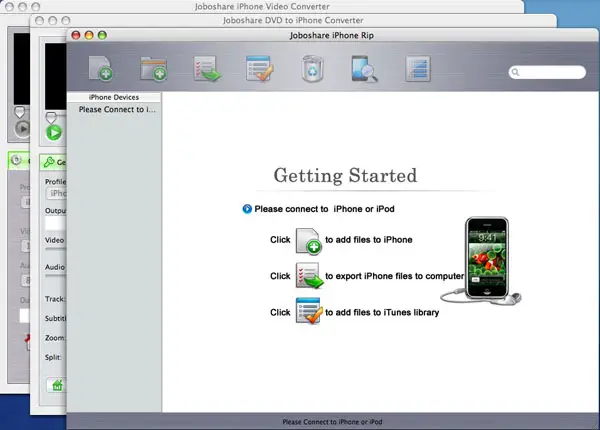The image size is (600, 430).
Task: Select the iPhone Devices header
Action: click(114, 97)
